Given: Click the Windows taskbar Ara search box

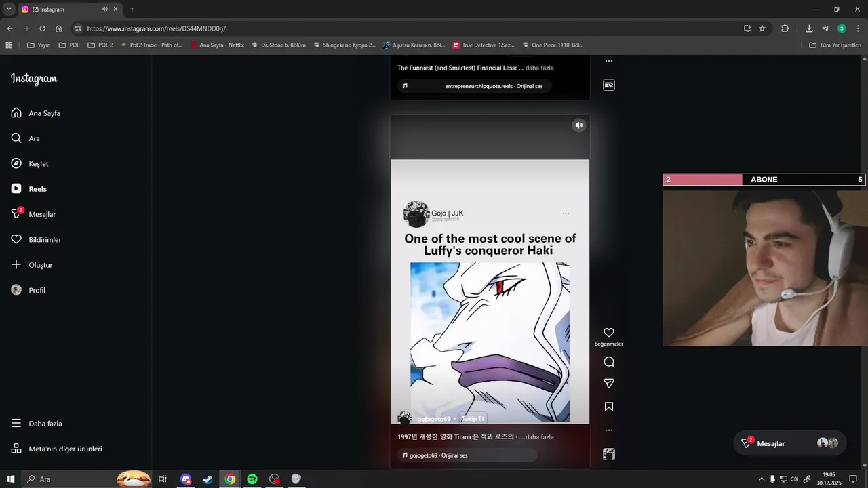Looking at the screenshot, I should (86, 479).
